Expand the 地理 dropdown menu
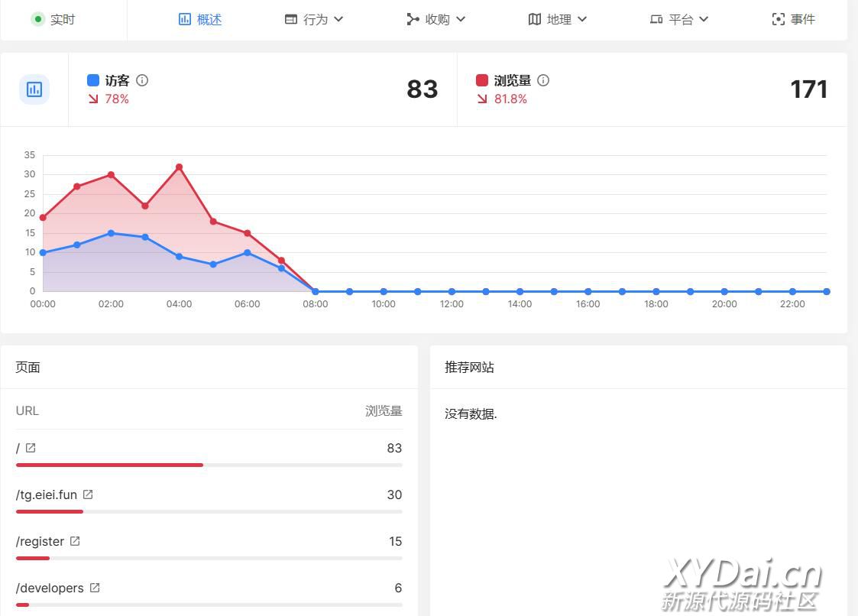The height and width of the screenshot is (616, 858). [558, 19]
